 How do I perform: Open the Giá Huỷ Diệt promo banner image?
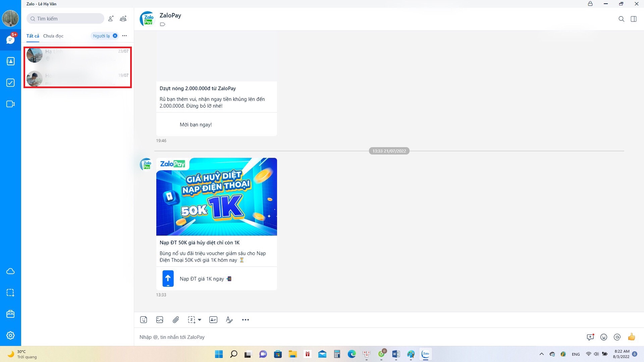click(x=217, y=197)
